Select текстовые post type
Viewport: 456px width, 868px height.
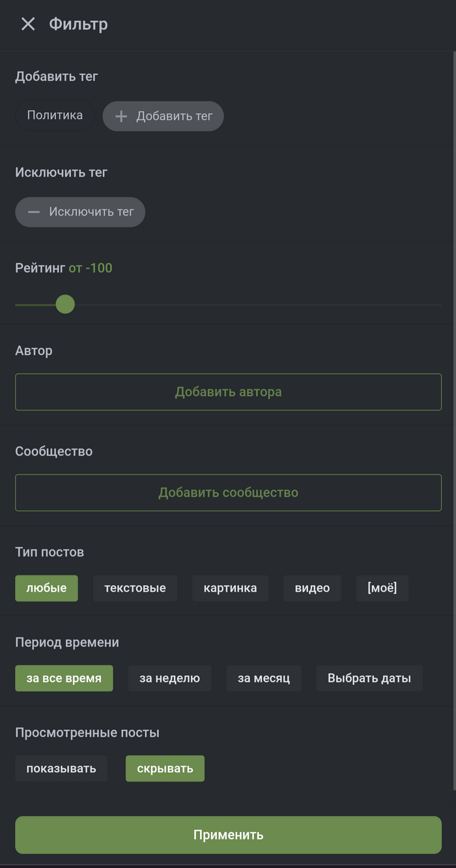click(135, 588)
